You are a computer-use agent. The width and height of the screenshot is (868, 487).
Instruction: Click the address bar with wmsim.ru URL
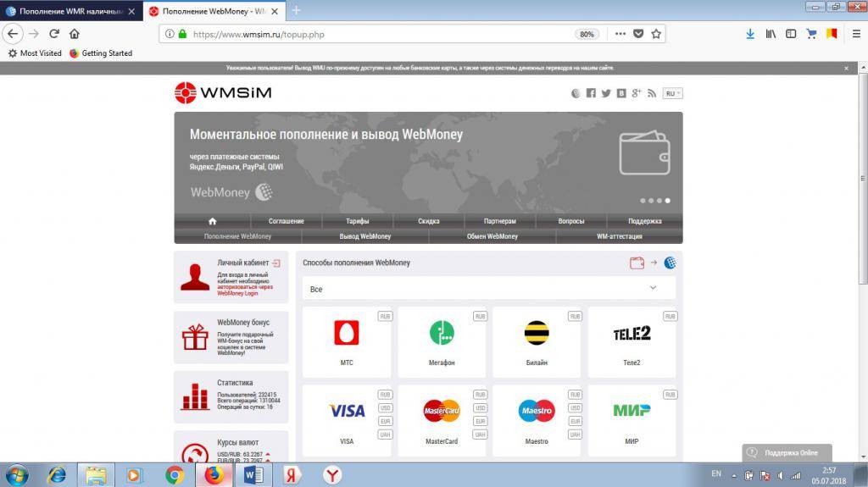click(x=373, y=35)
